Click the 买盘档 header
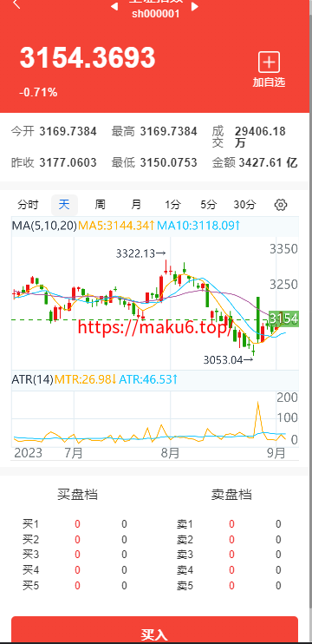Screen dimensions: 312x644 point(77,494)
